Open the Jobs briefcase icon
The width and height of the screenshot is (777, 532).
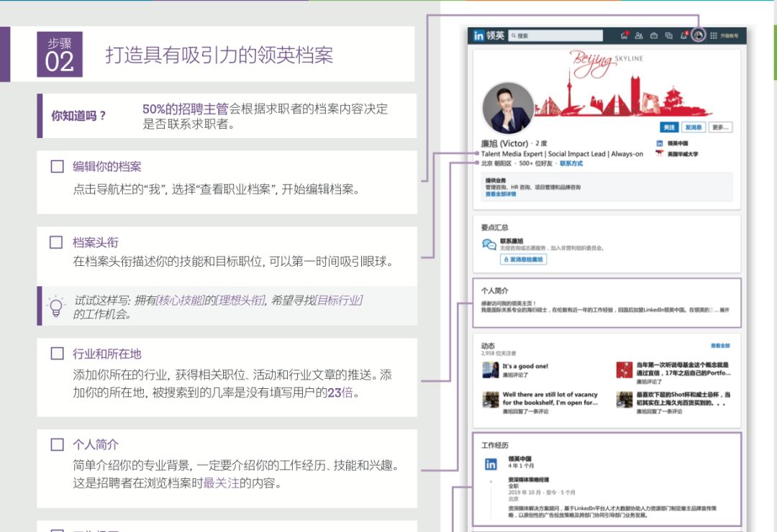click(x=653, y=35)
